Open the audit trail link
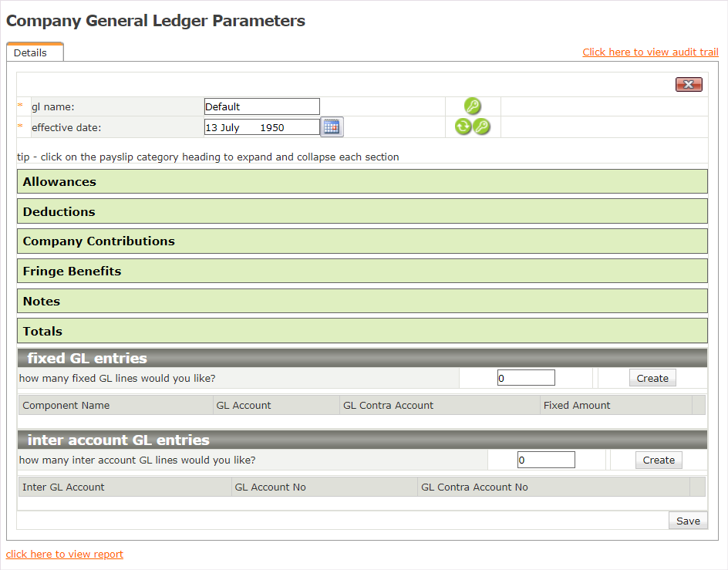The image size is (728, 570). coord(650,52)
